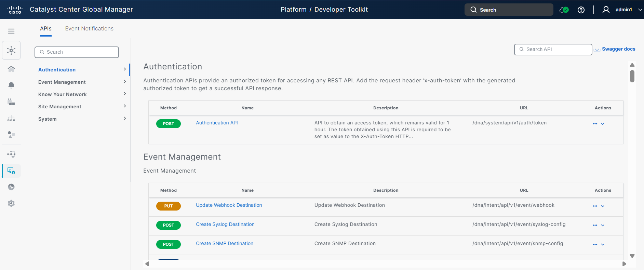Open the Swagger docs link

(618, 49)
